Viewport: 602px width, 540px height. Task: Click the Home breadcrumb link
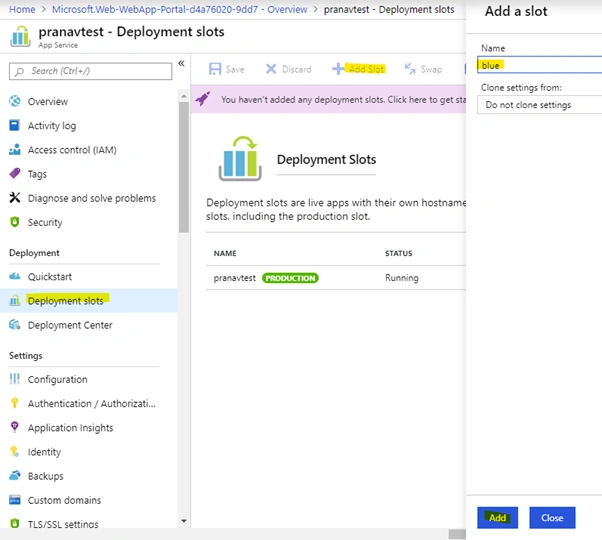pyautogui.click(x=22, y=9)
